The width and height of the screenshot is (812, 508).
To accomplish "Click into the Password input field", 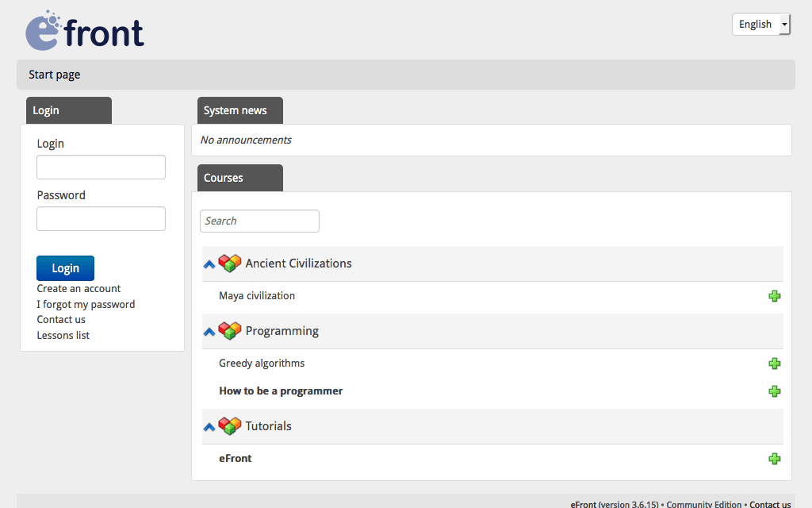I will tap(101, 219).
